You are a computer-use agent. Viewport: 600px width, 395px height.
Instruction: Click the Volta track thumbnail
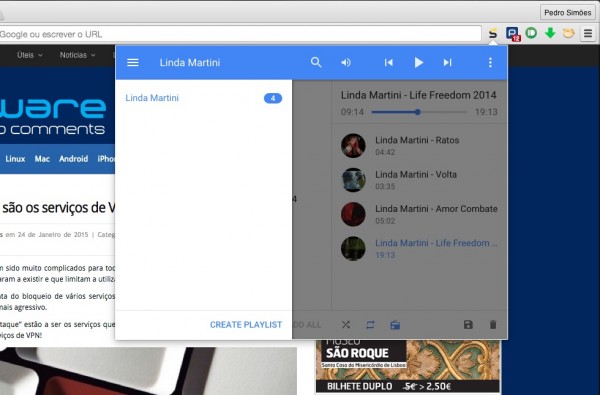pyautogui.click(x=353, y=180)
